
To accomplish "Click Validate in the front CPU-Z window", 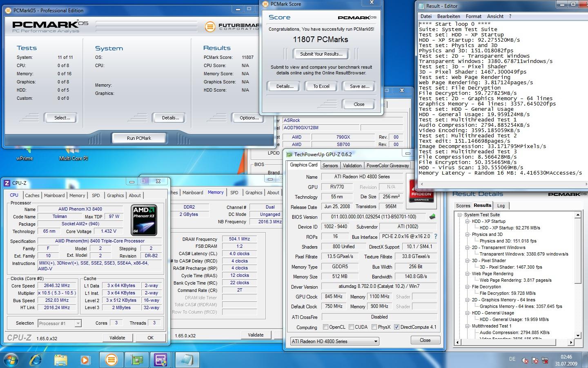I will pyautogui.click(x=117, y=338).
